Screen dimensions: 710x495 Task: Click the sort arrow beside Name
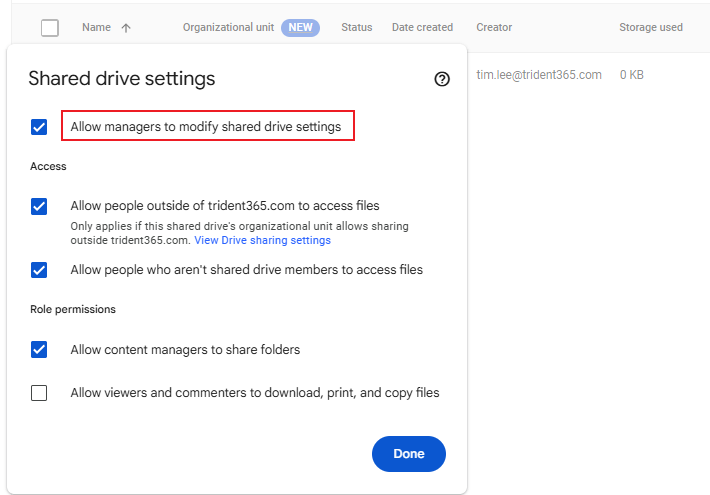[126, 28]
